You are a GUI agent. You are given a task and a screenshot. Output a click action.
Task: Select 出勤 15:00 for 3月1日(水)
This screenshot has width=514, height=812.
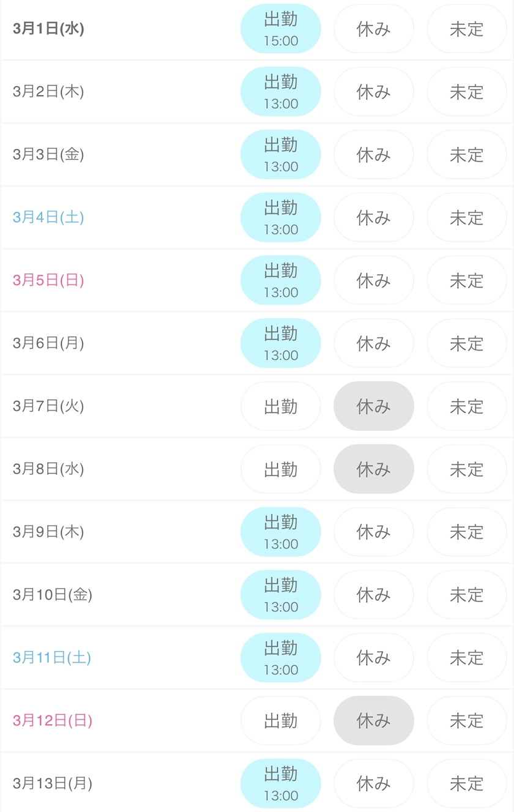[x=281, y=29]
